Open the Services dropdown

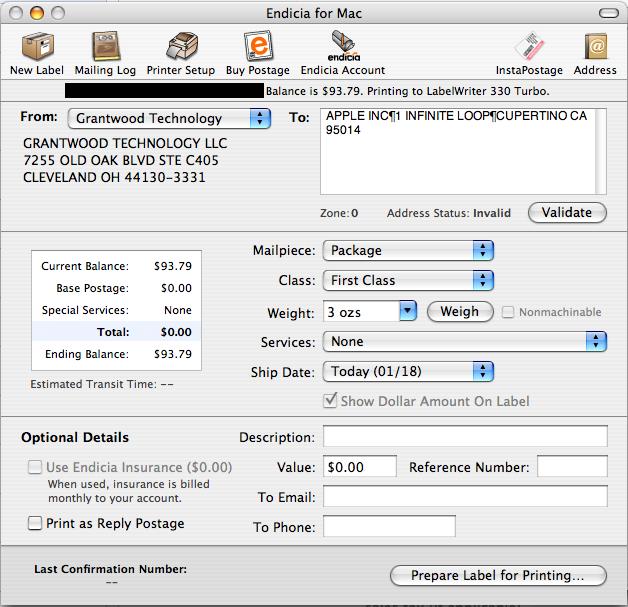coord(465,342)
